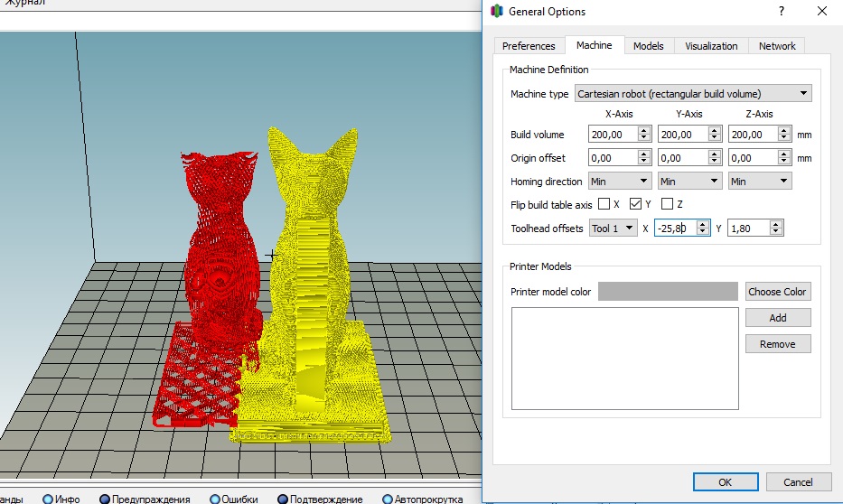Click inside the printer models list
Image resolution: width=843 pixels, height=504 pixels.
[624, 359]
